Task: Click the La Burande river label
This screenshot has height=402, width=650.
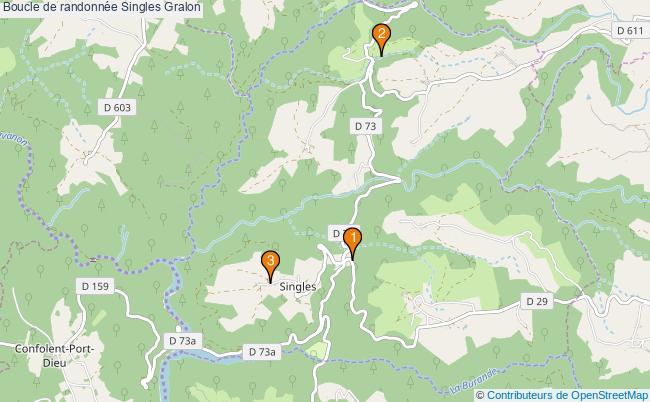Action: (x=473, y=380)
